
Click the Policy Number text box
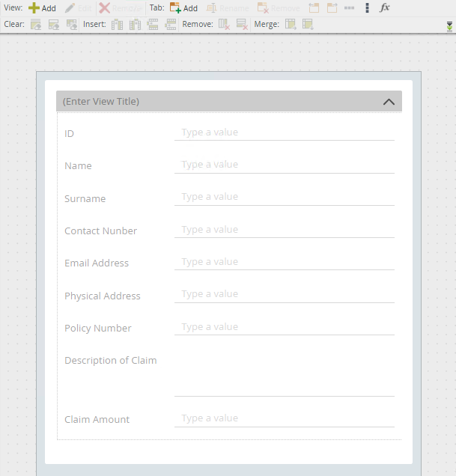pyautogui.click(x=285, y=327)
